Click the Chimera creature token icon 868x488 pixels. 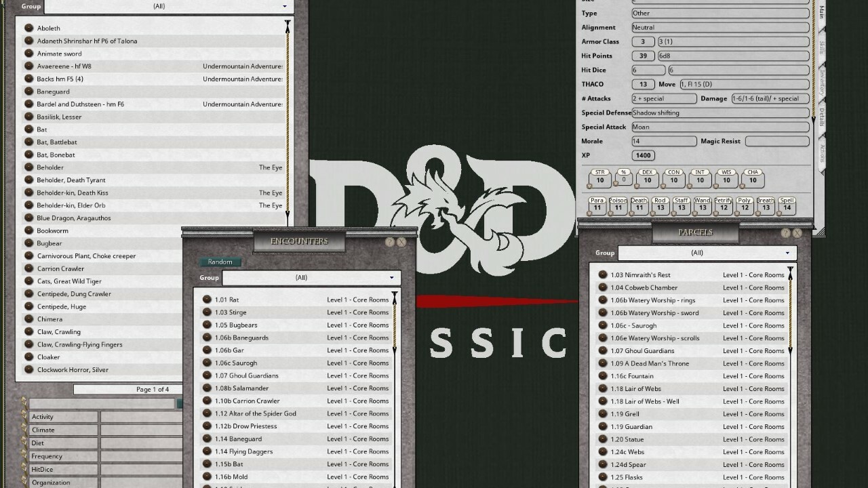(x=28, y=319)
